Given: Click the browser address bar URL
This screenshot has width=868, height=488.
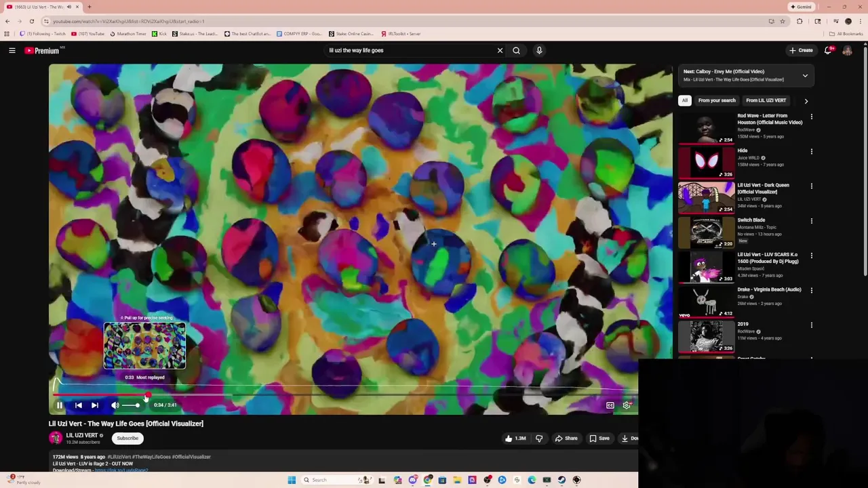Looking at the screenshot, I should tap(129, 21).
